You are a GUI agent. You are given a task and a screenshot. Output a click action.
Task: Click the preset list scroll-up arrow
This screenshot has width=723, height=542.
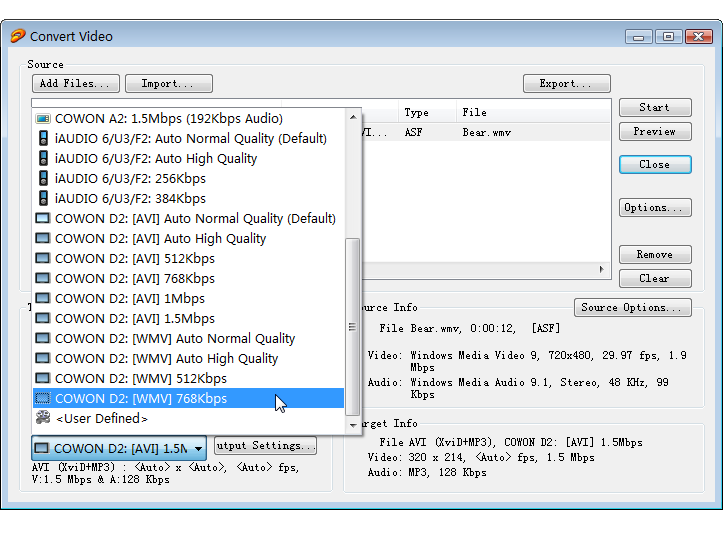click(353, 117)
